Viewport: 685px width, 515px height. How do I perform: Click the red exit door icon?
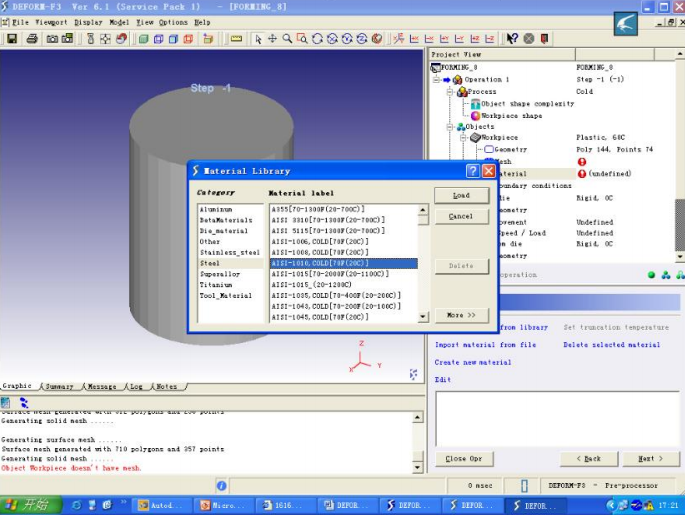(544, 39)
